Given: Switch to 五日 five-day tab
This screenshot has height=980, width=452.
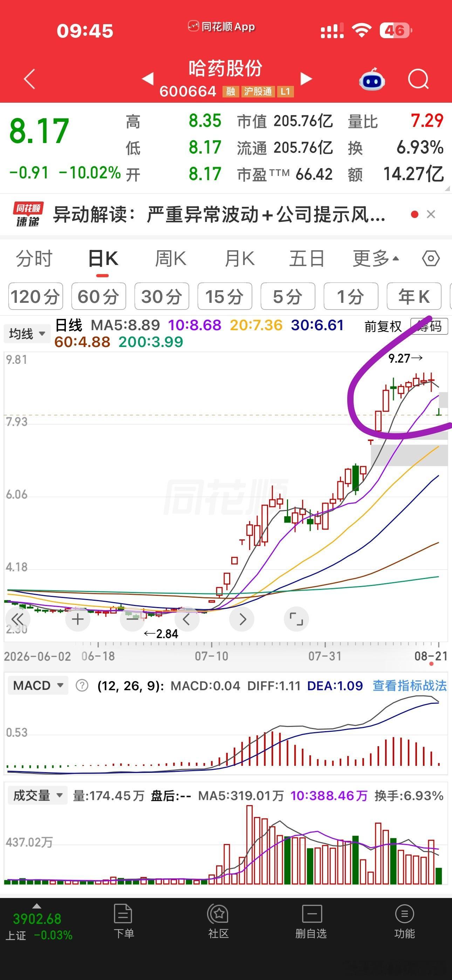Looking at the screenshot, I should tap(307, 259).
